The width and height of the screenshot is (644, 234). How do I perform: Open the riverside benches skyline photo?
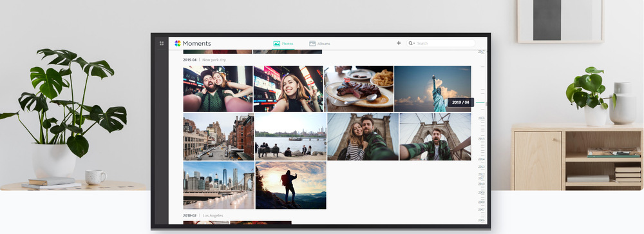(x=291, y=137)
